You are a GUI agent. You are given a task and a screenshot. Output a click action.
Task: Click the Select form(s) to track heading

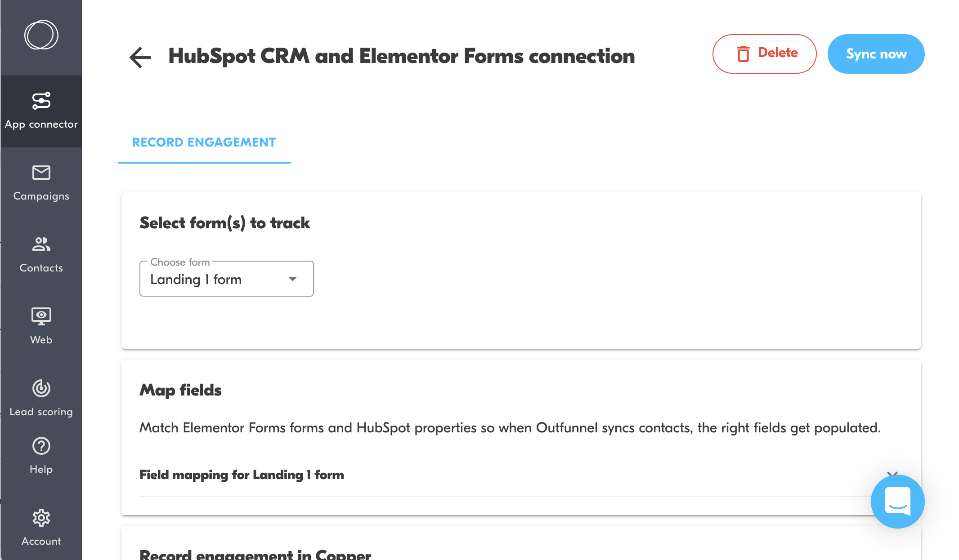tap(224, 223)
